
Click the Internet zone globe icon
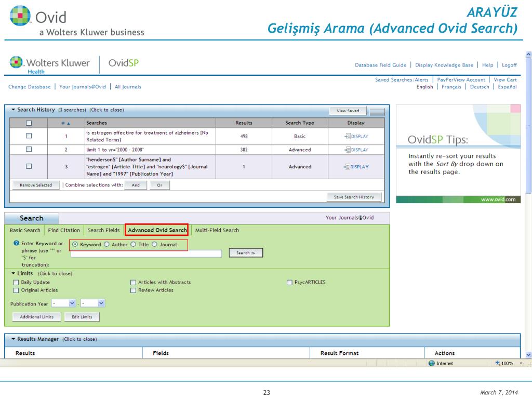pyautogui.click(x=432, y=363)
